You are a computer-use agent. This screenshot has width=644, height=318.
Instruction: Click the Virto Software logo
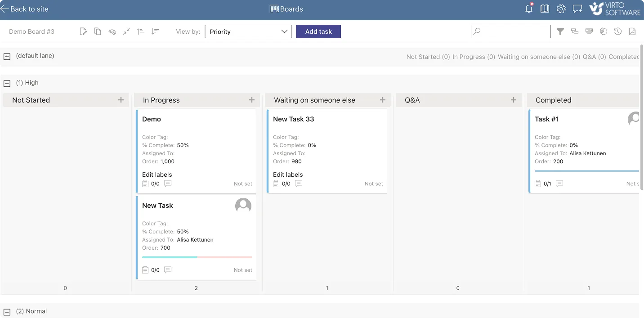[x=614, y=9]
